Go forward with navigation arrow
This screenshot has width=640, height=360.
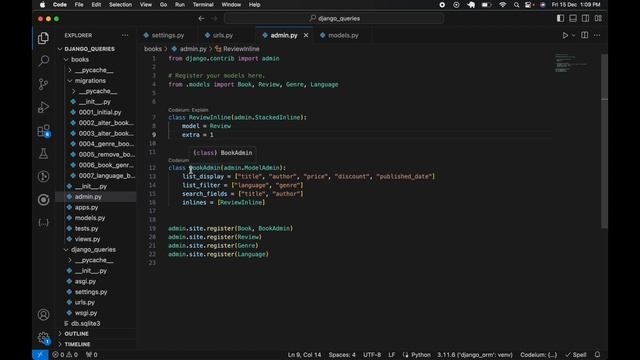214,18
